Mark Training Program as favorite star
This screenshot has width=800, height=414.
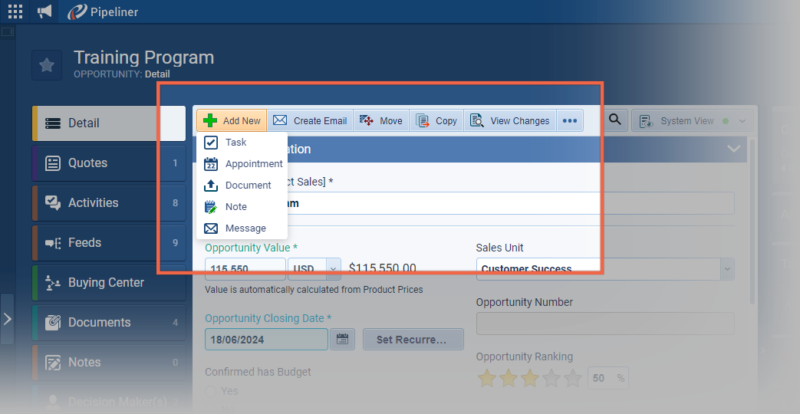pos(47,65)
